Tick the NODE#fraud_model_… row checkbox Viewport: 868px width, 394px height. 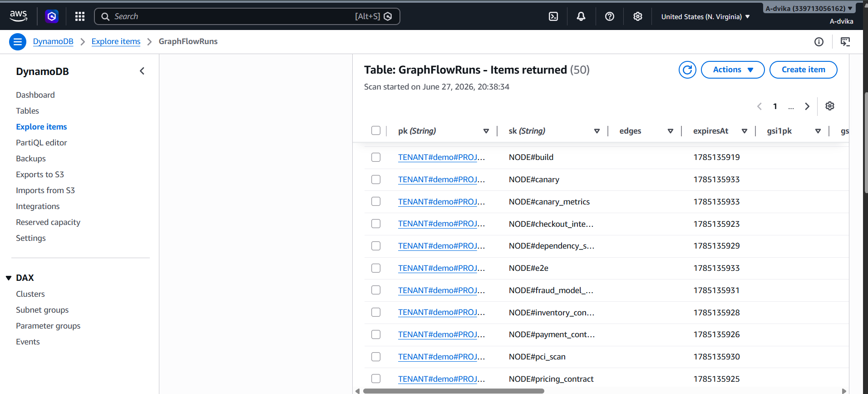click(376, 290)
